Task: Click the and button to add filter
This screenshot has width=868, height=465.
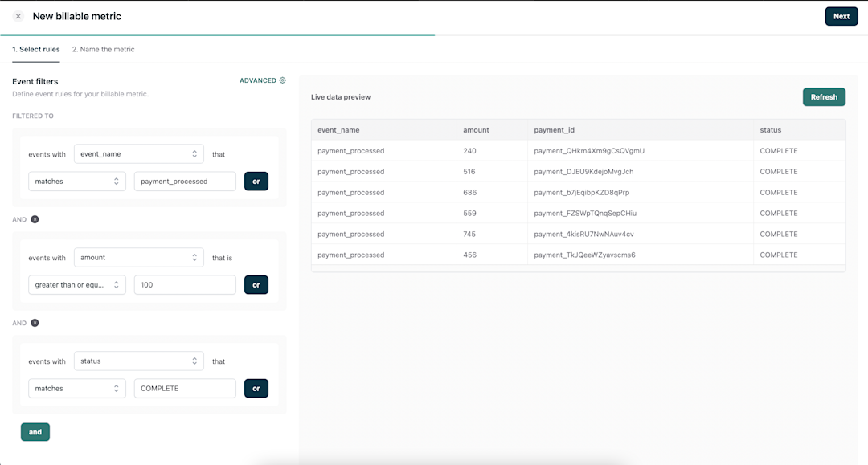Action: 35,432
